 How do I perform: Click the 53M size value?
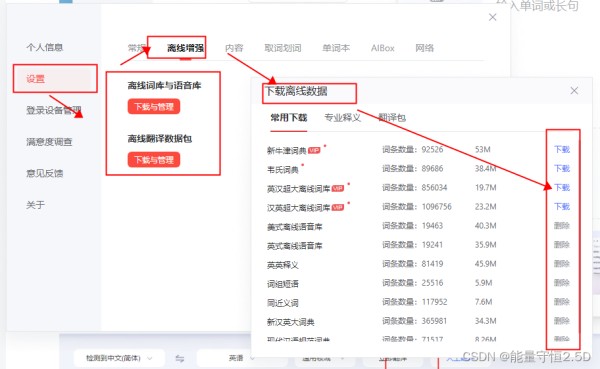pyautogui.click(x=483, y=149)
